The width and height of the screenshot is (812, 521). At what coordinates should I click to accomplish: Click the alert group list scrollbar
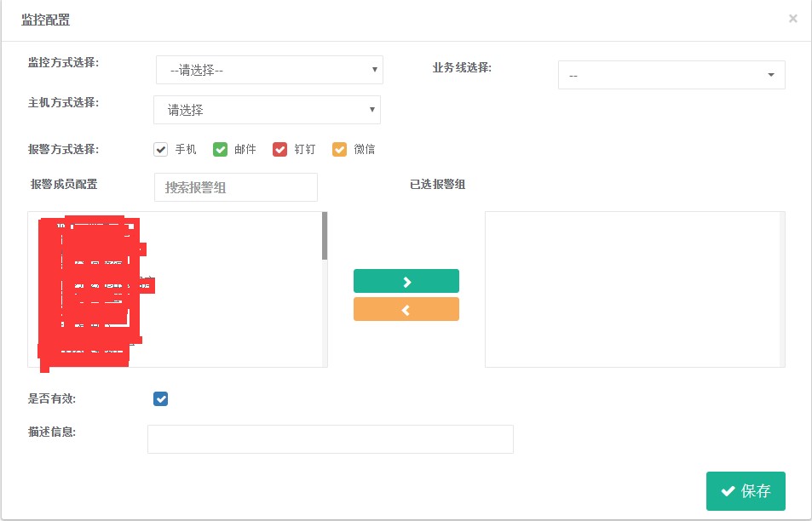325,289
